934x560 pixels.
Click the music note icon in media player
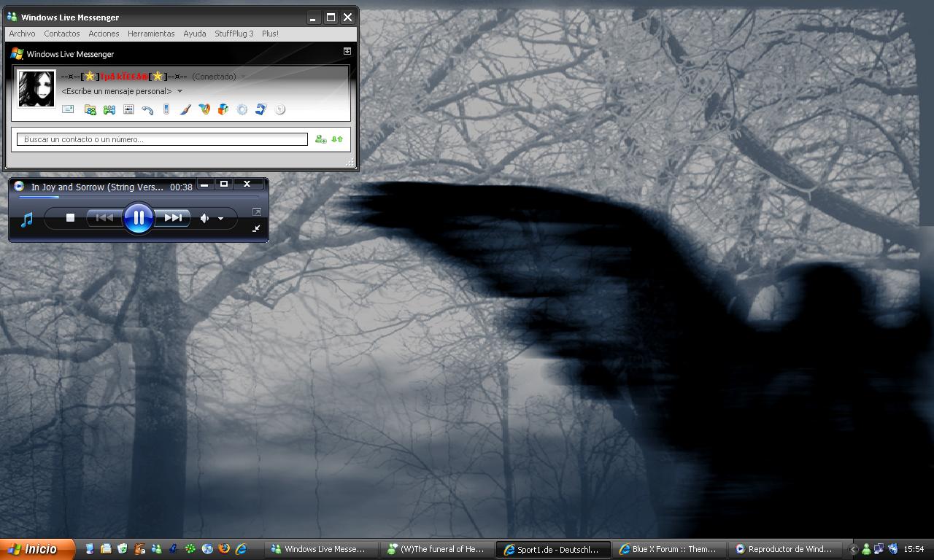(27, 219)
